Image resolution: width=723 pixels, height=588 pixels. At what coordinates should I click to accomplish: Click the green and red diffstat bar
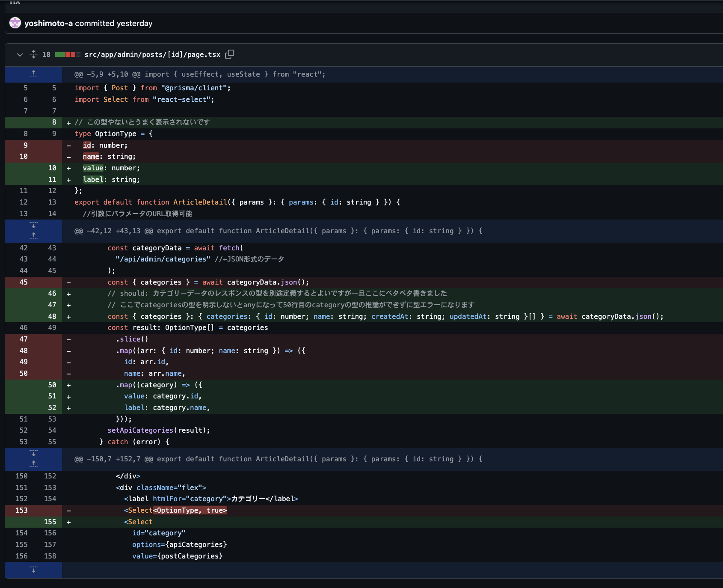[68, 55]
